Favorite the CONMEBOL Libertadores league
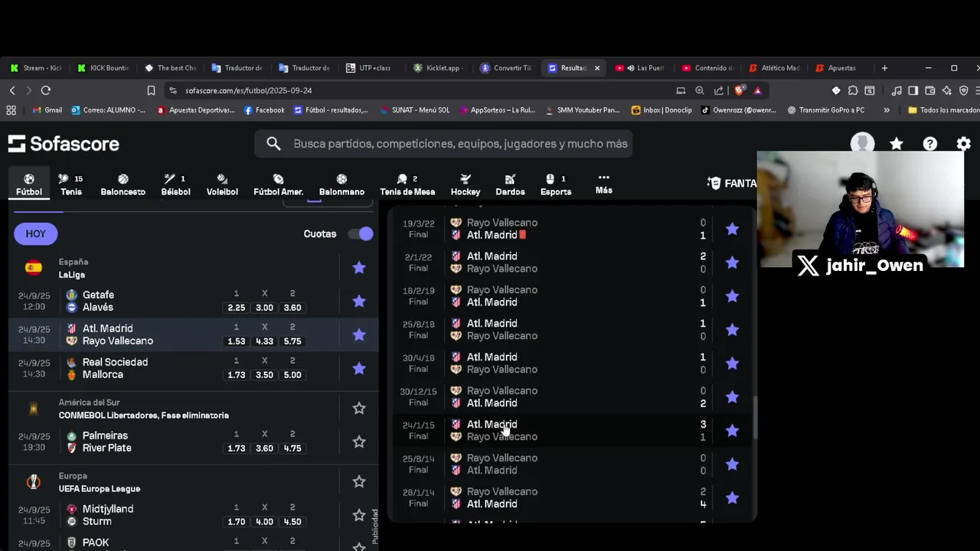980x551 pixels. tap(359, 409)
